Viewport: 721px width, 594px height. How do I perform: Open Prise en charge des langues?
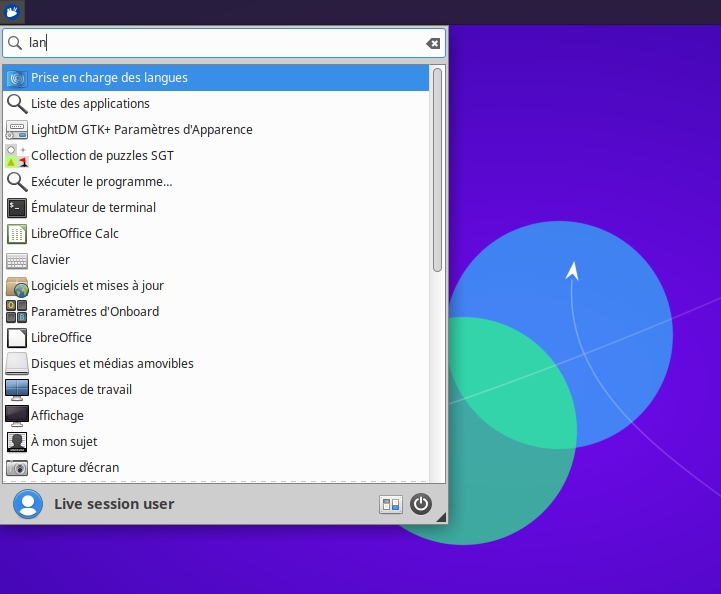pyautogui.click(x=109, y=78)
